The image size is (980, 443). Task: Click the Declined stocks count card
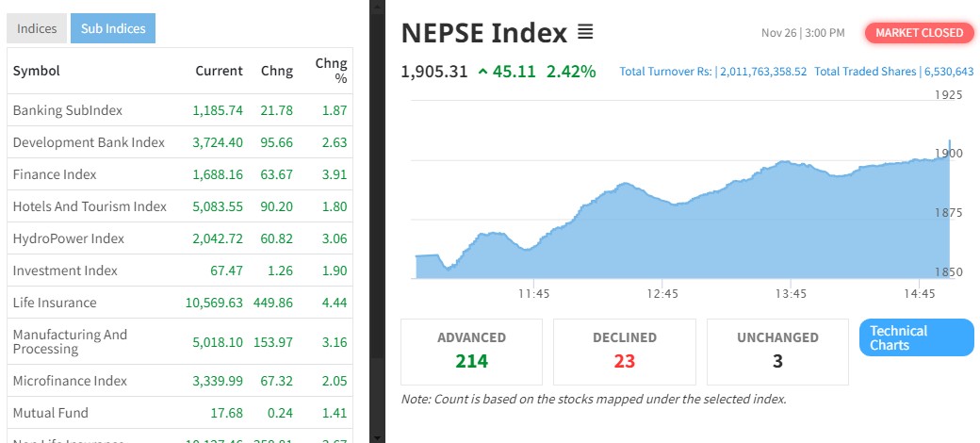(624, 351)
